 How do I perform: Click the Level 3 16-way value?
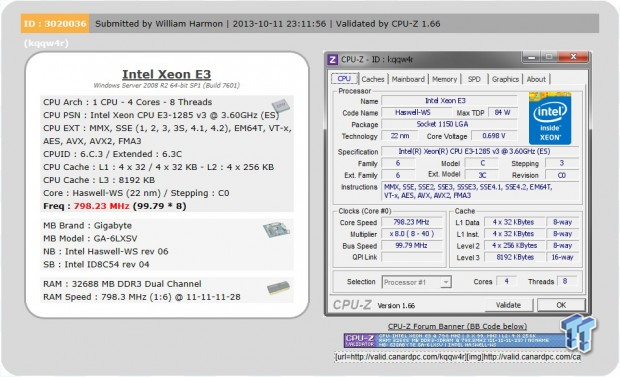(x=562, y=257)
